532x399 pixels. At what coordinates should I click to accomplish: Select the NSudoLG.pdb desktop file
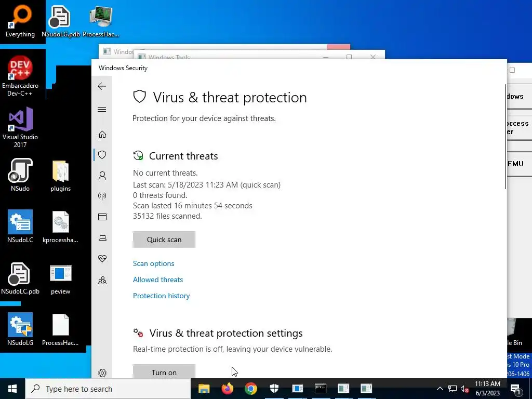[x=60, y=22]
